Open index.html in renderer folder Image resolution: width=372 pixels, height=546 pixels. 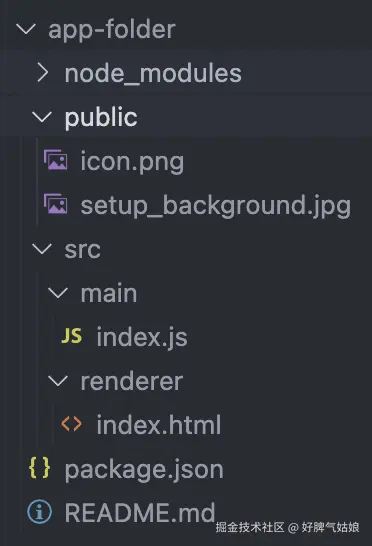[158, 424]
